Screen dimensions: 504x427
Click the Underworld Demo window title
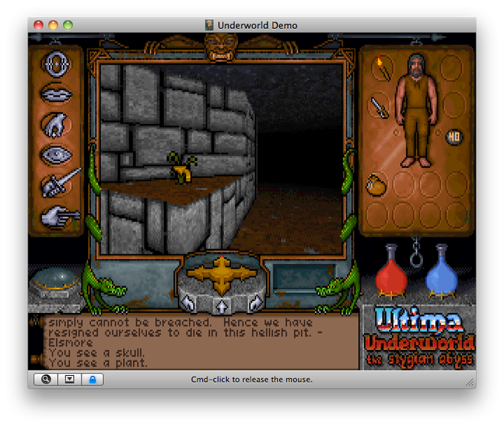click(257, 25)
